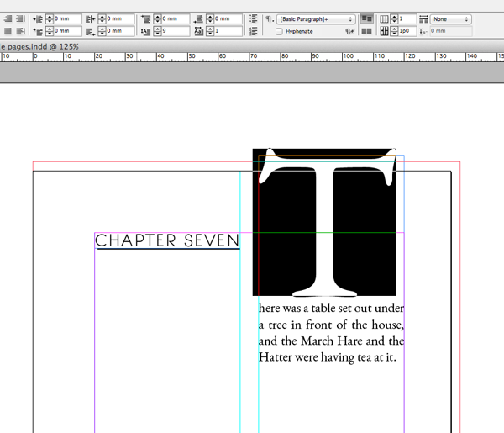This screenshot has width=504, height=433.
Task: Click the span columns icon
Action: click(423, 19)
